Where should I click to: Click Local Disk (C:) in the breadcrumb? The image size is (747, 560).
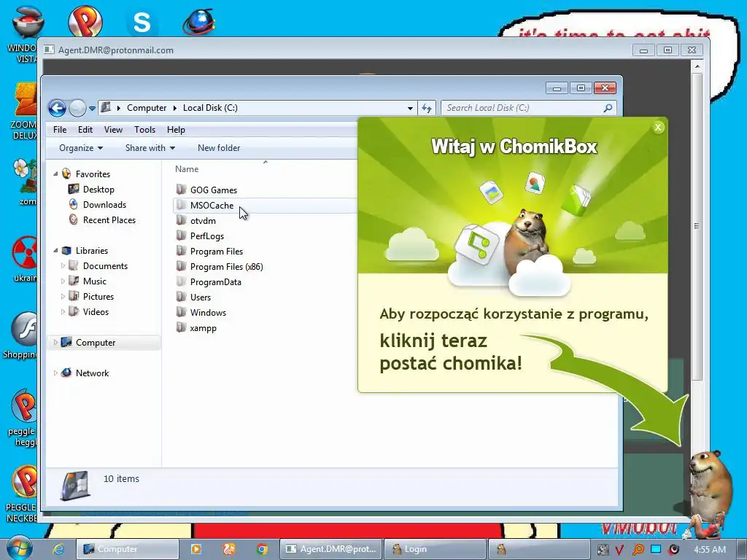click(x=210, y=108)
